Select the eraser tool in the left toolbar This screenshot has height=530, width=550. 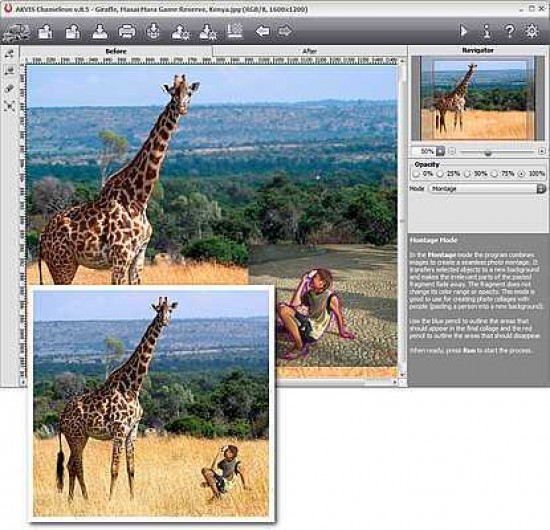(x=10, y=88)
